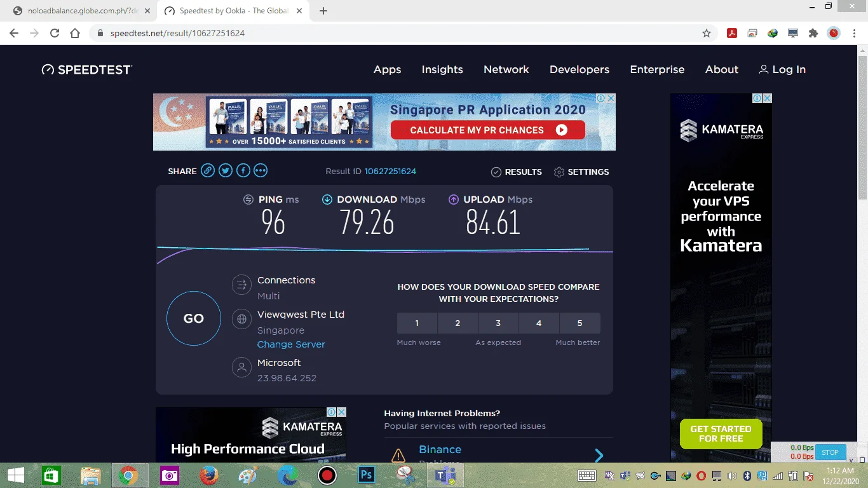Share result on Twitter icon
This screenshot has height=488, width=868.
(x=226, y=170)
